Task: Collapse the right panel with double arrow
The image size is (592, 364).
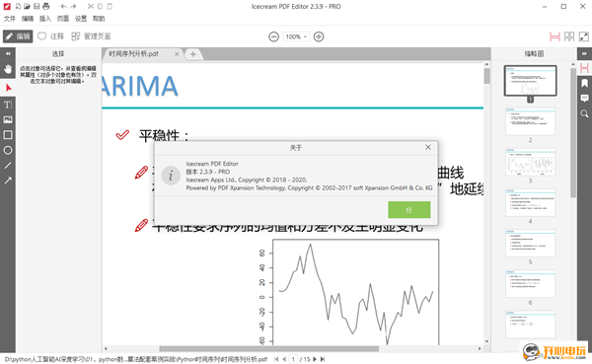Action: pos(584,53)
